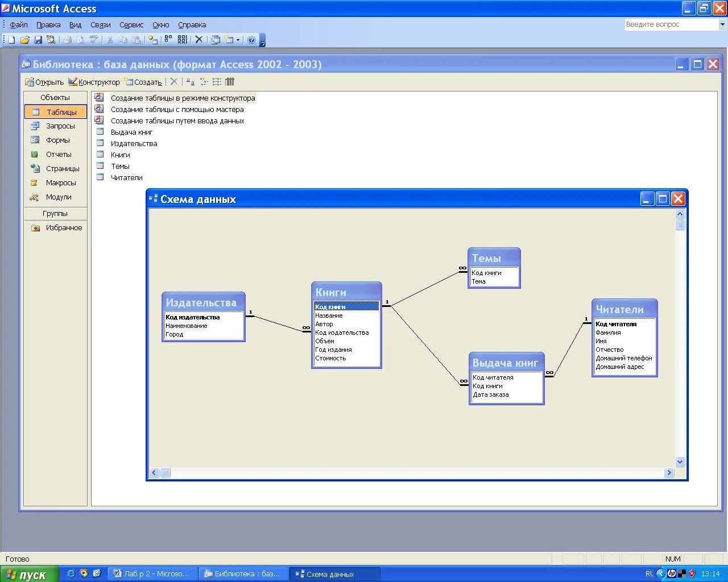Collapse the Объекты header in sidebar
Image resolution: width=728 pixels, height=582 pixels.
click(x=55, y=98)
